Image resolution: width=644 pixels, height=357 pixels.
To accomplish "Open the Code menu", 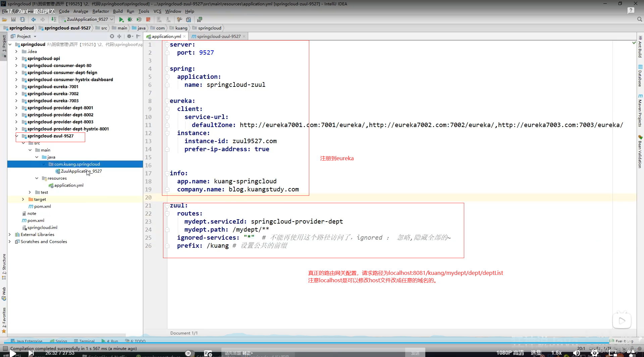I will coord(64,11).
